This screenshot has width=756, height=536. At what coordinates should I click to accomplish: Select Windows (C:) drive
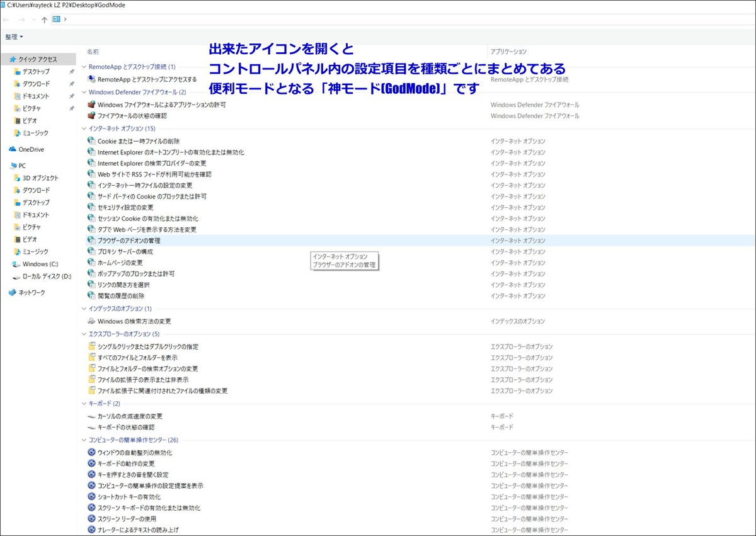coord(40,264)
